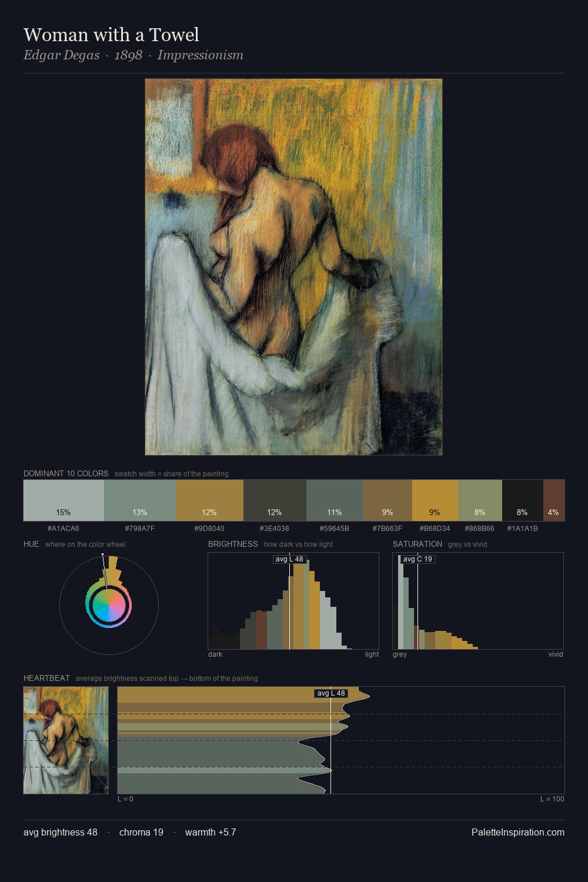The height and width of the screenshot is (882, 588).
Task: Click the 'L = 0' axis label
Action: (125, 799)
